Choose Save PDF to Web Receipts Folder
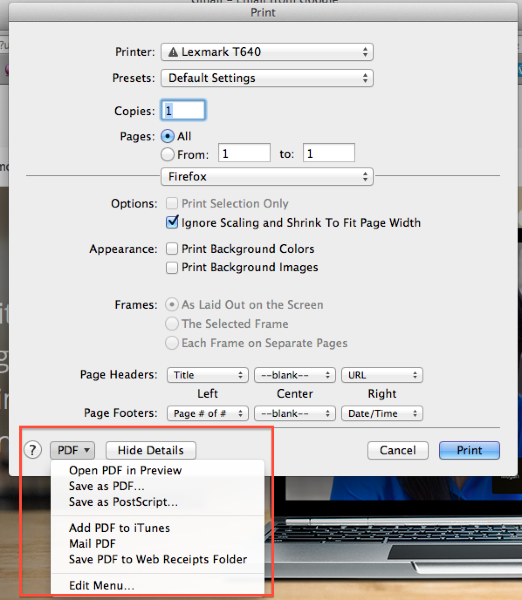 157,559
